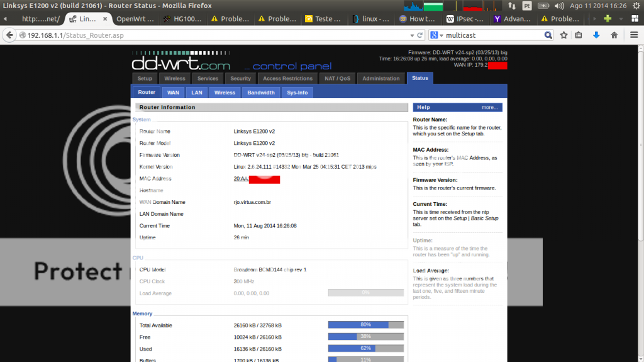Open the NAT / QoS tab
The height and width of the screenshot is (362, 644).
(338, 79)
